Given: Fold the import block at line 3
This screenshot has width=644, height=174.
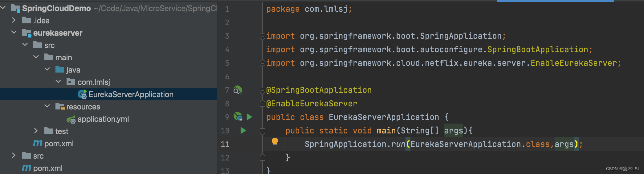Looking at the screenshot, I should [263, 36].
